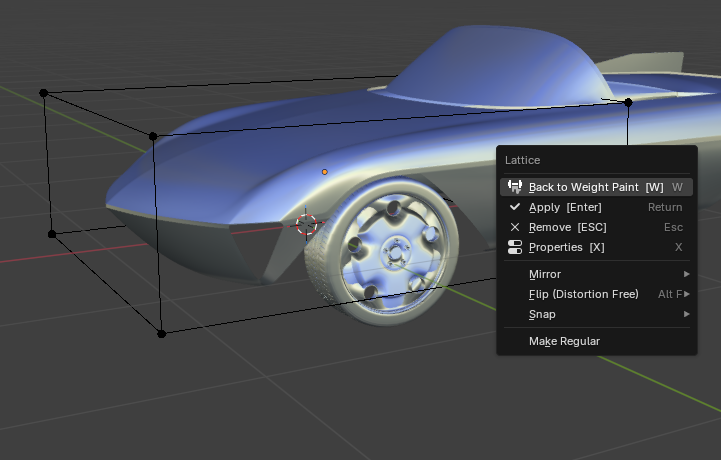Viewport: 721px width, 460px height.
Task: Click the Lattice menu title
Action: click(x=522, y=160)
